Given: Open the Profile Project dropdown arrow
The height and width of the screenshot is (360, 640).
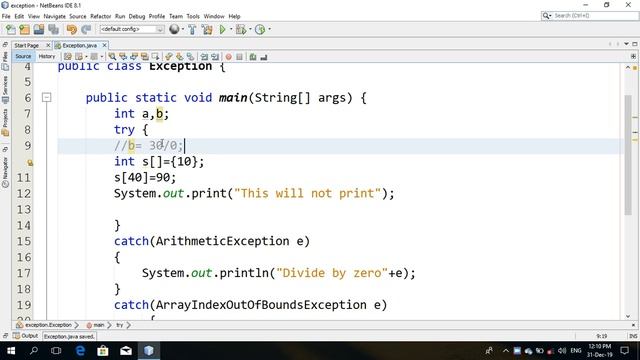Looking at the screenshot, I should pyautogui.click(x=269, y=29).
